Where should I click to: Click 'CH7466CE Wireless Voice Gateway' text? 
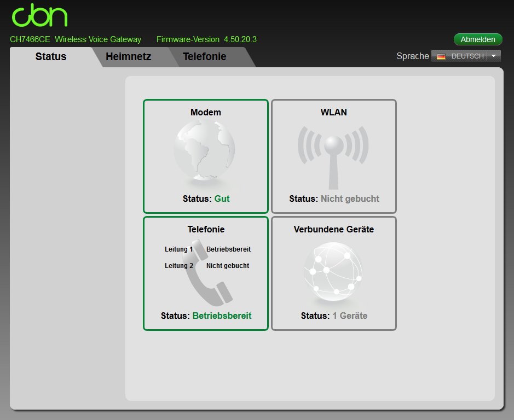coord(76,39)
